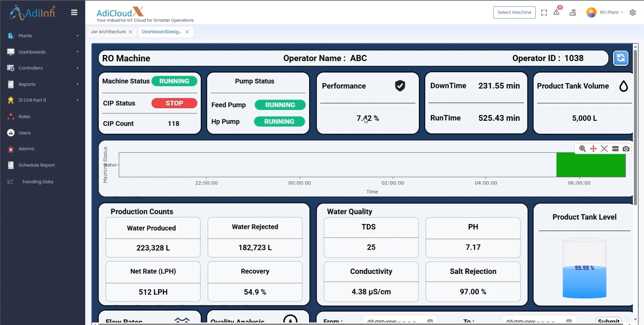Open the alerts notification bell
The width and height of the screenshot is (644, 325).
pos(557,12)
